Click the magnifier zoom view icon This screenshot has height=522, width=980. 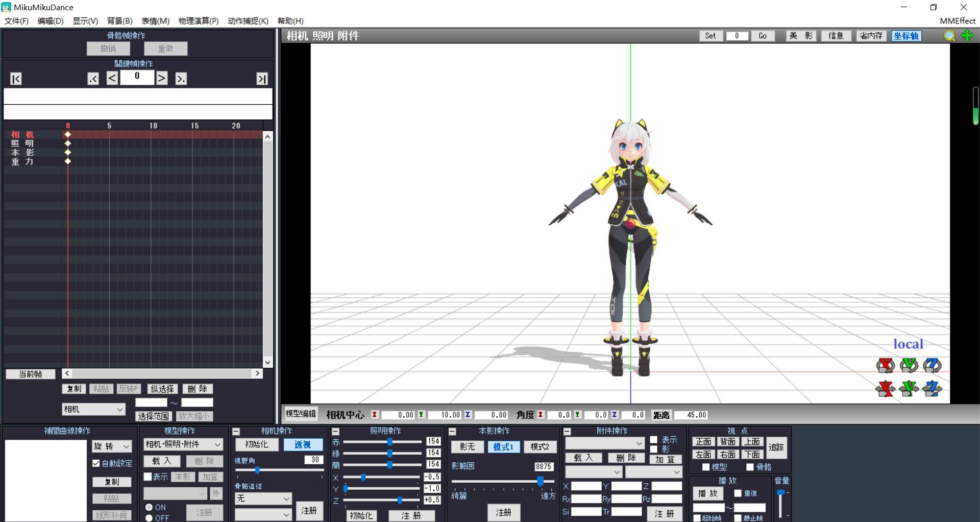click(x=949, y=36)
